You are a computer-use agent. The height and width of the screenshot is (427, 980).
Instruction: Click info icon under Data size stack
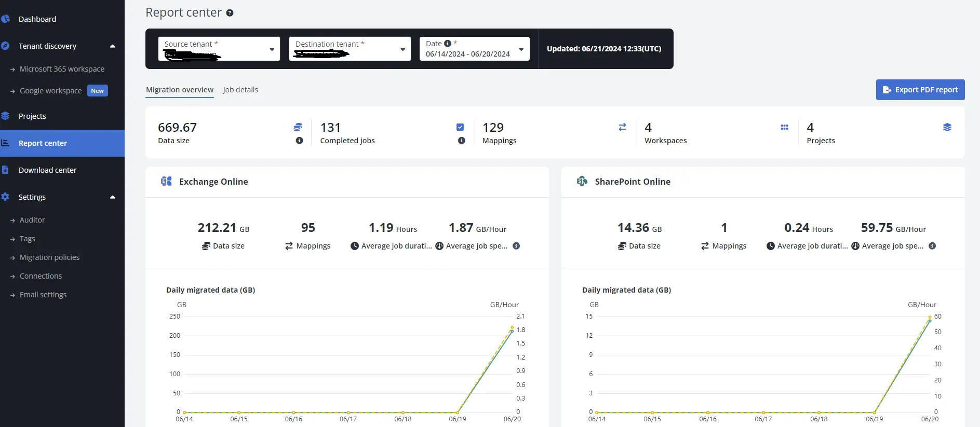[299, 141]
